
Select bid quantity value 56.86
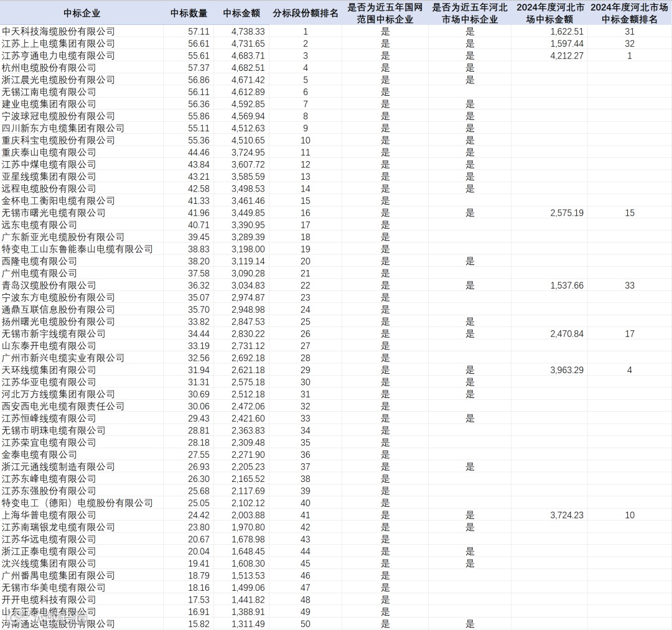tap(198, 80)
